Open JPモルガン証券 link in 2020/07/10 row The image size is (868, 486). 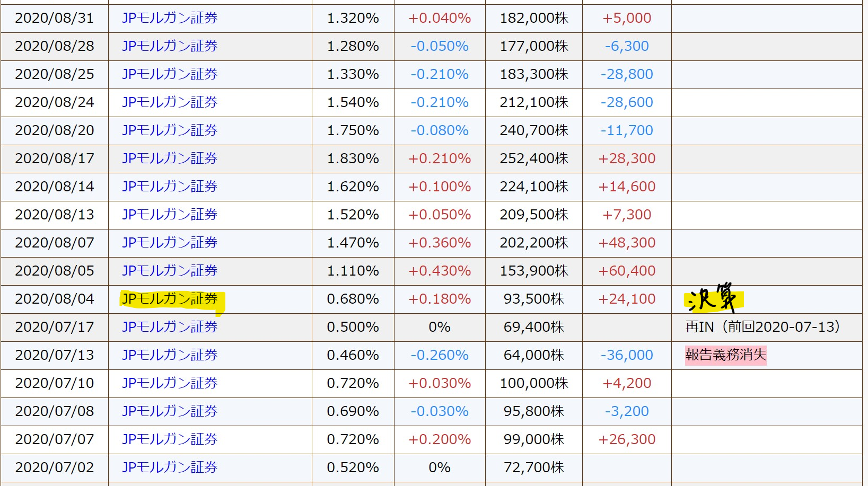tap(170, 383)
